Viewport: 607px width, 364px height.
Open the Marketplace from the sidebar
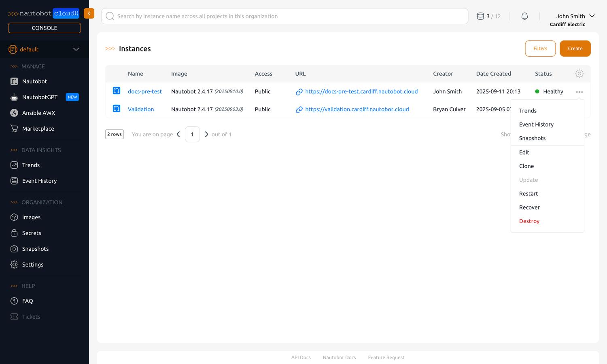click(x=38, y=129)
